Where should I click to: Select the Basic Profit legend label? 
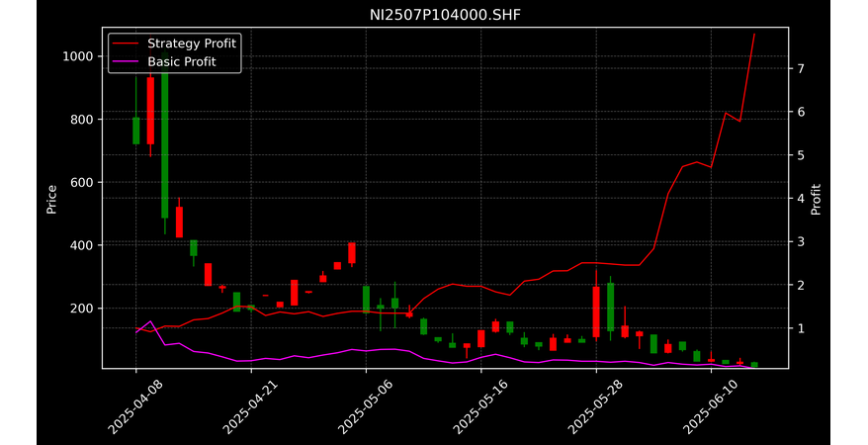point(182,61)
